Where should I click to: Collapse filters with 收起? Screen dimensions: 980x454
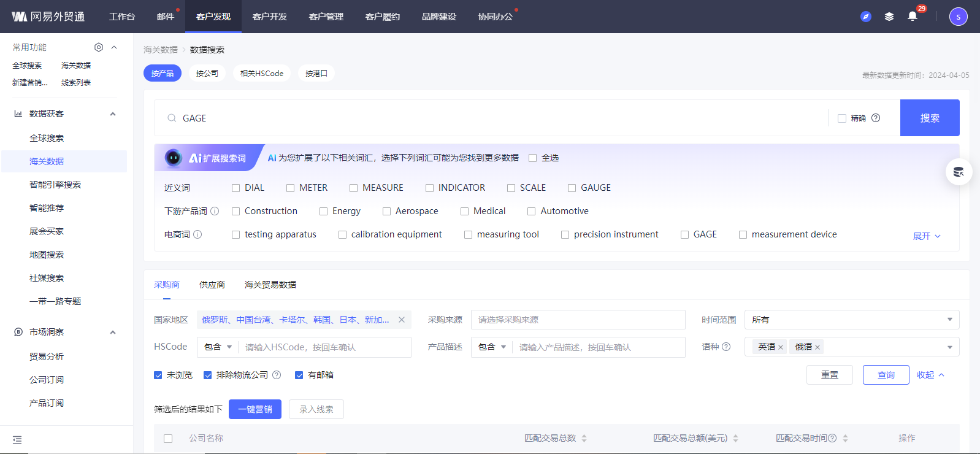[930, 375]
